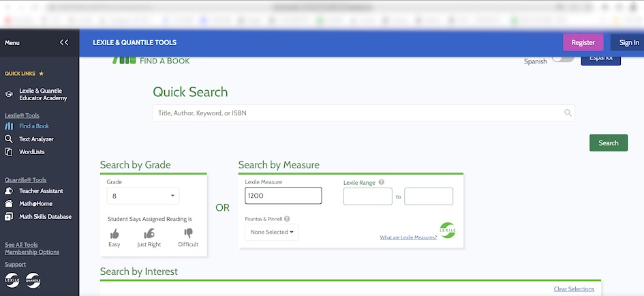Open the Fountas & Pinnell None Selected dropdown
Image resolution: width=644 pixels, height=296 pixels.
coord(271,232)
